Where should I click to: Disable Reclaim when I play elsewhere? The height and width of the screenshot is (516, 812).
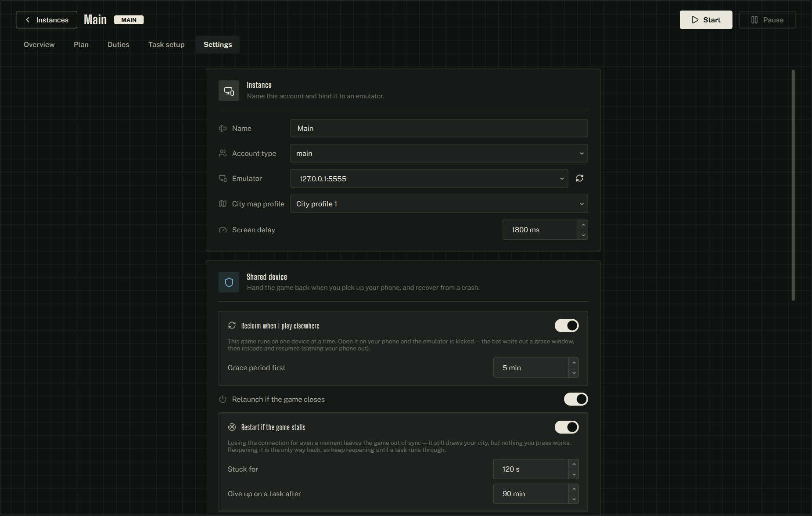coord(567,325)
